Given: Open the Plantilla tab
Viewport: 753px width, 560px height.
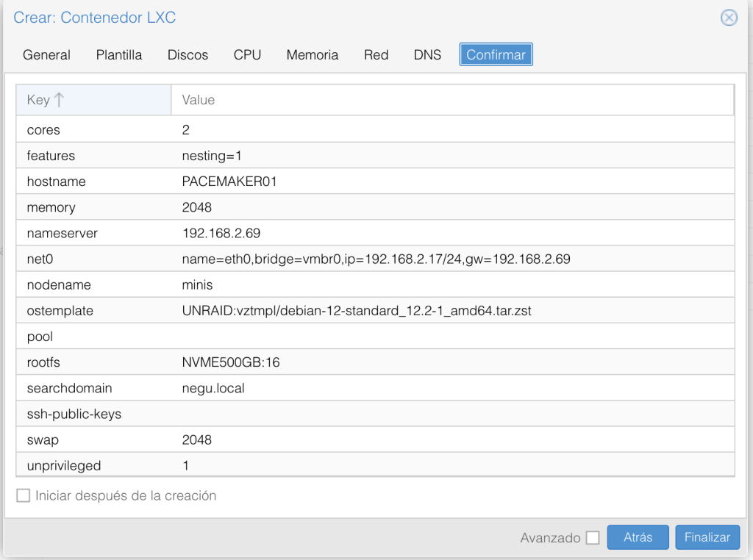Looking at the screenshot, I should (118, 54).
